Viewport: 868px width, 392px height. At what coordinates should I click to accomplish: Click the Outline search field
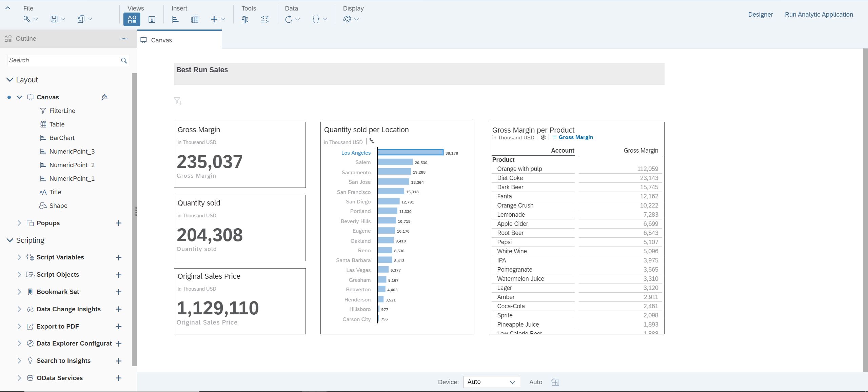click(x=63, y=60)
